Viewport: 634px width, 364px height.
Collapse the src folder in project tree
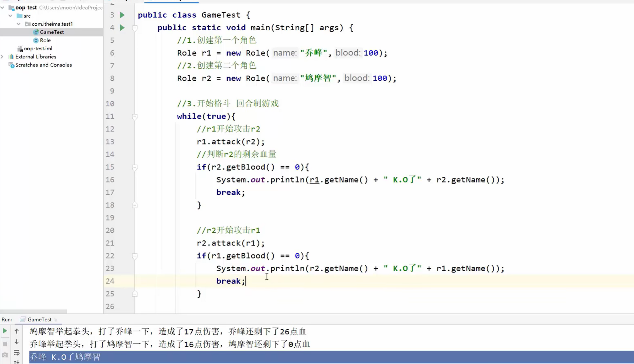pyautogui.click(x=11, y=15)
